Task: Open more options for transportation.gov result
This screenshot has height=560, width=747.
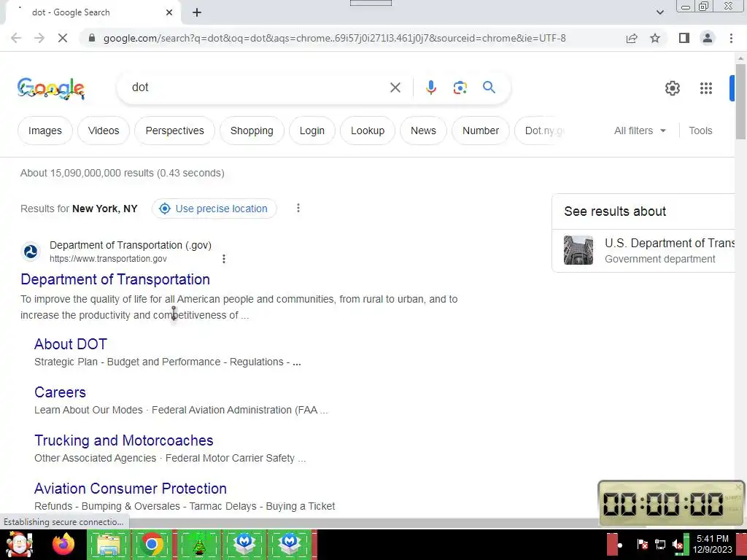Action: (223, 259)
